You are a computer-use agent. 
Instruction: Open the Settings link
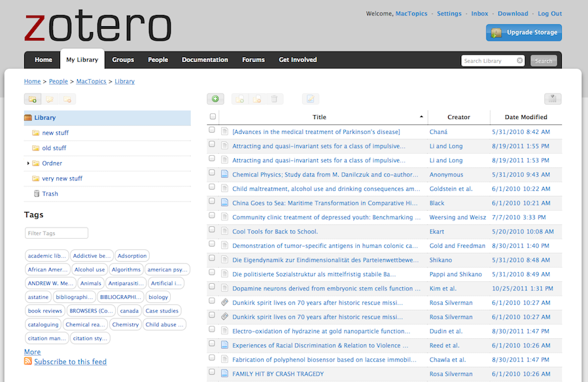pyautogui.click(x=449, y=14)
